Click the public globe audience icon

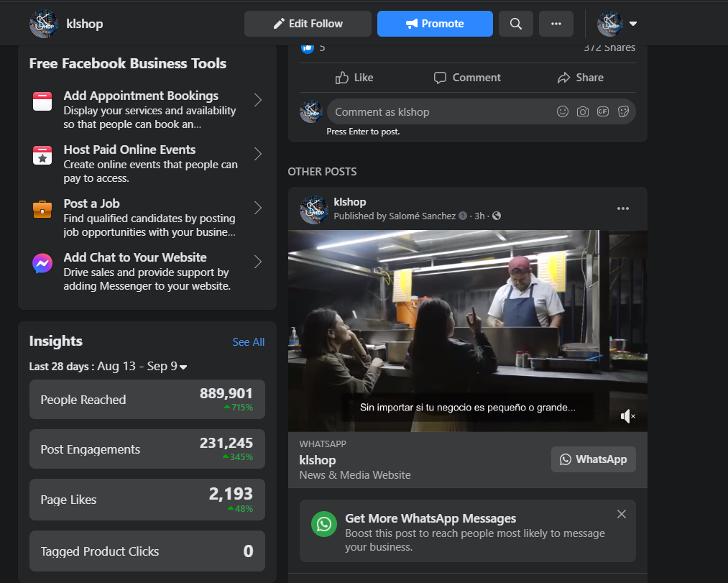(497, 216)
